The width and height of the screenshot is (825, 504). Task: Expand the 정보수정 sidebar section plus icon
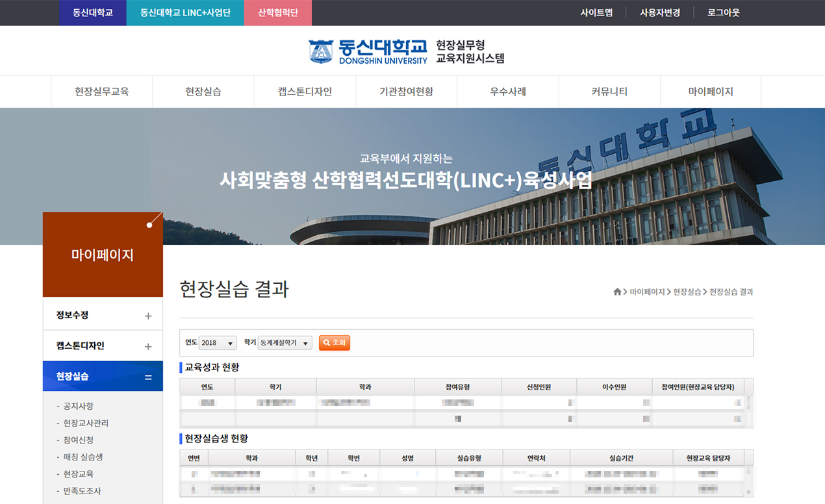(x=148, y=316)
